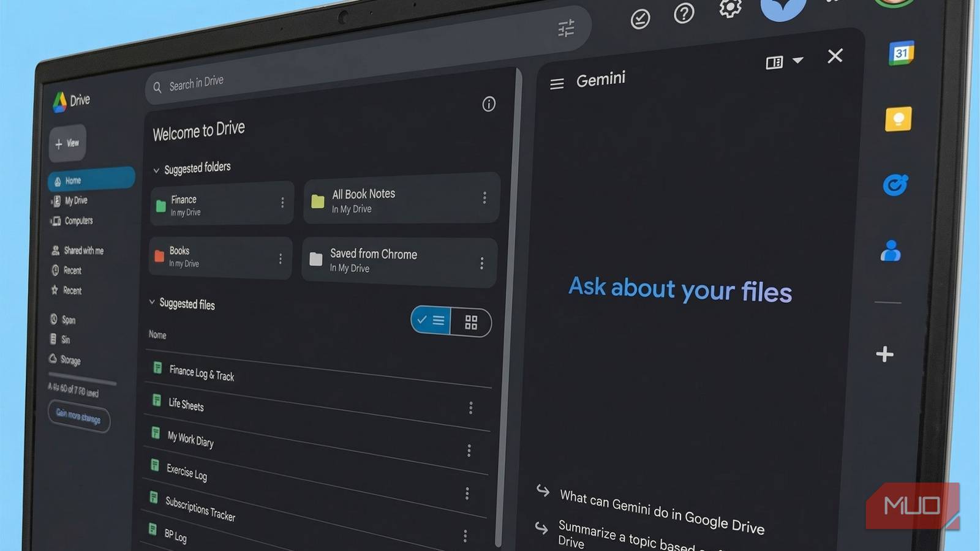Collapse the Suggested folders section

[156, 171]
